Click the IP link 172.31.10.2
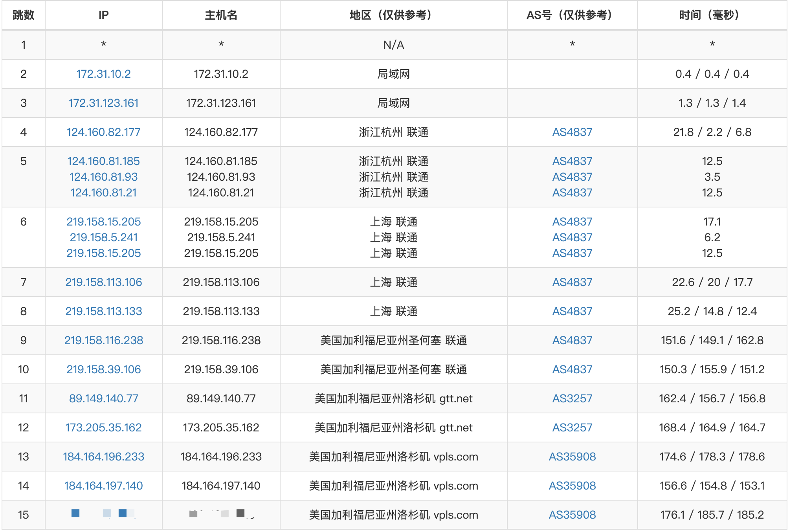The height and width of the screenshot is (532, 789). pyautogui.click(x=103, y=74)
